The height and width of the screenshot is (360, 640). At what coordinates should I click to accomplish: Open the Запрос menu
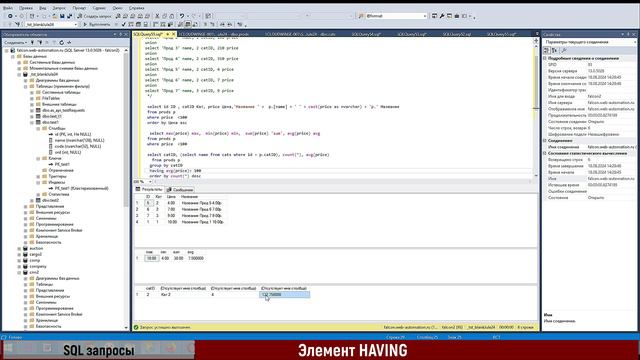click(59, 7)
